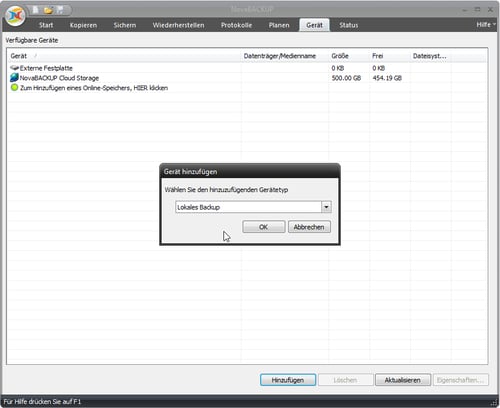Maximize the NovaBACKUP window
Image resolution: width=500 pixels, height=408 pixels.
(x=478, y=10)
